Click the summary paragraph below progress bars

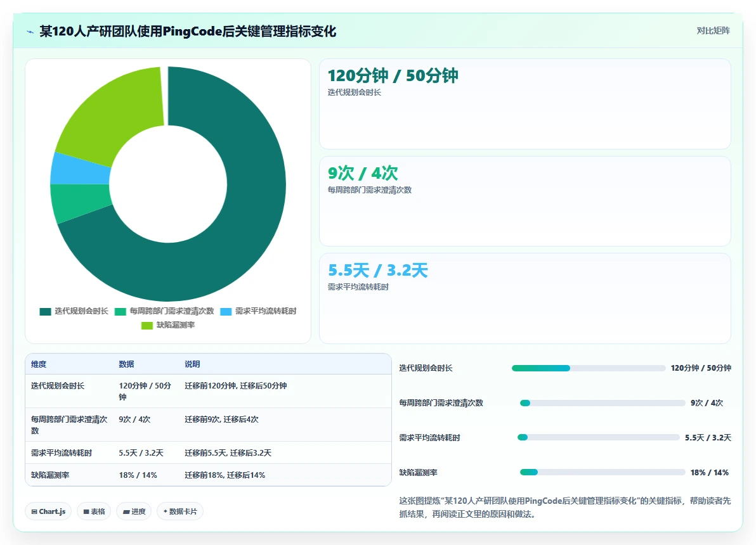coord(565,508)
